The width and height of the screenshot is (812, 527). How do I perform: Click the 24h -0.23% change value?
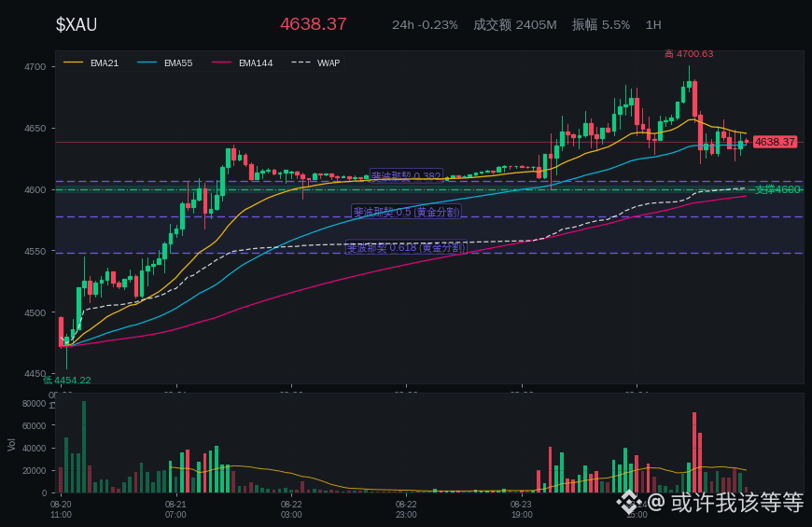[425, 25]
